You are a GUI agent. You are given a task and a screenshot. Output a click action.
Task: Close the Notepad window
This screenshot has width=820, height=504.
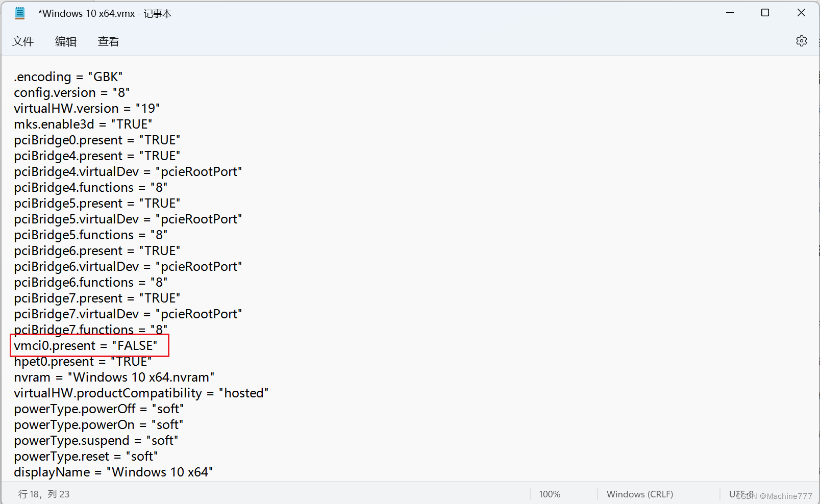click(x=801, y=13)
